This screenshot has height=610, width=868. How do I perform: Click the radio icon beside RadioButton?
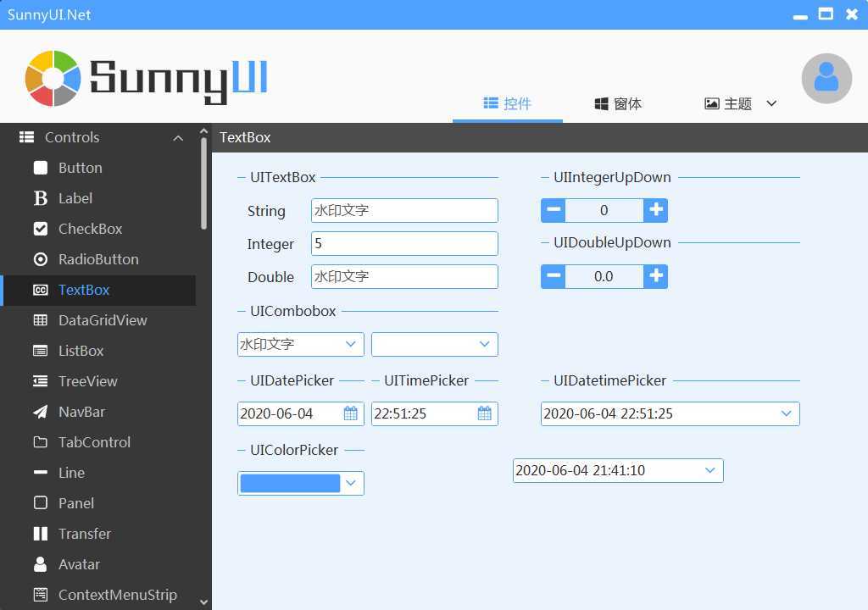point(41,259)
